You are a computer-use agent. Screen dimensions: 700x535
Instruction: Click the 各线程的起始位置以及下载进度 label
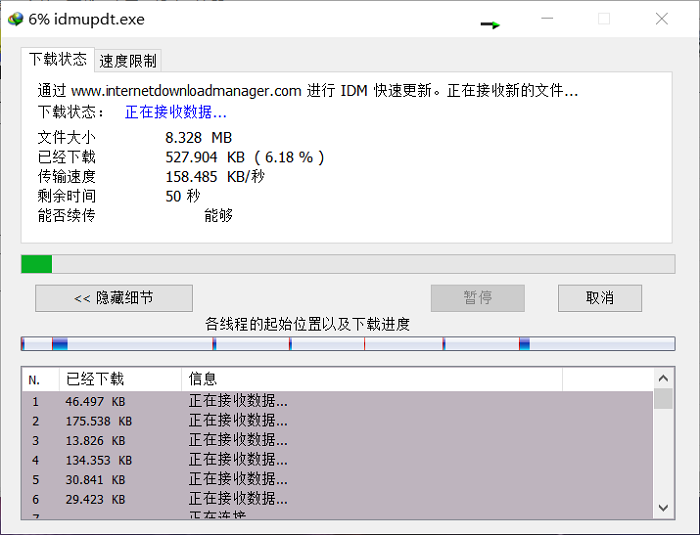coord(307,324)
